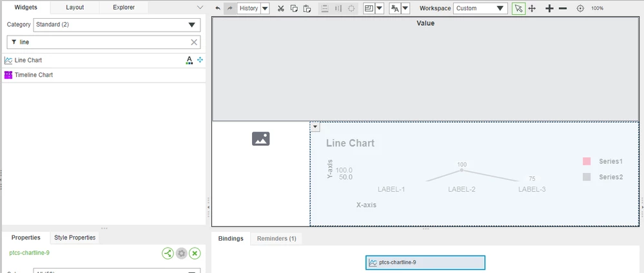
Task: Select the Value header container
Action: pyautogui.click(x=425, y=68)
